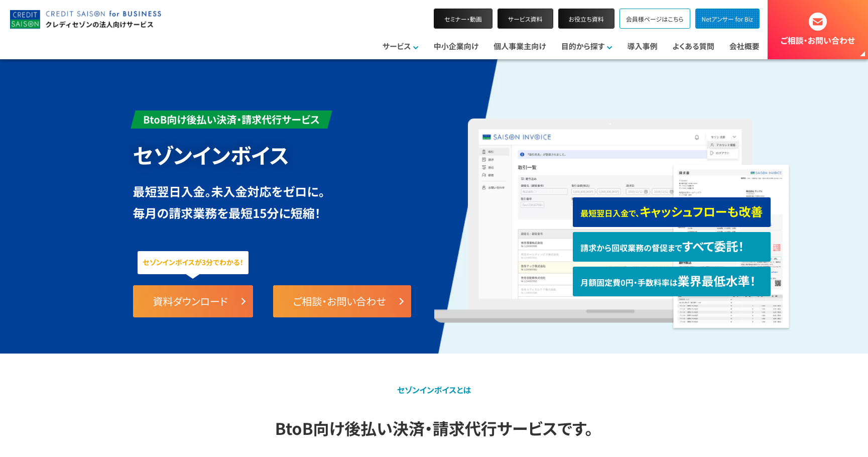
Task: Expand the 目的から探す menu chevron
Action: [x=609, y=47]
